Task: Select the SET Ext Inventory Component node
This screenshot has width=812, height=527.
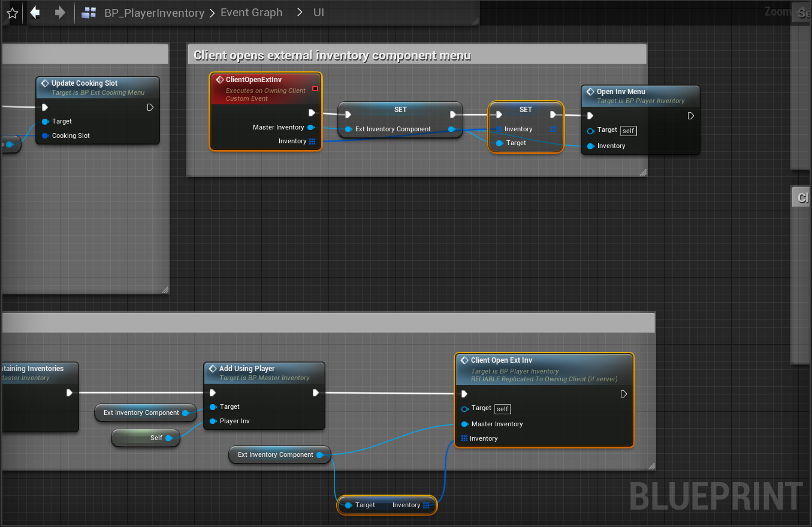Action: pos(400,110)
